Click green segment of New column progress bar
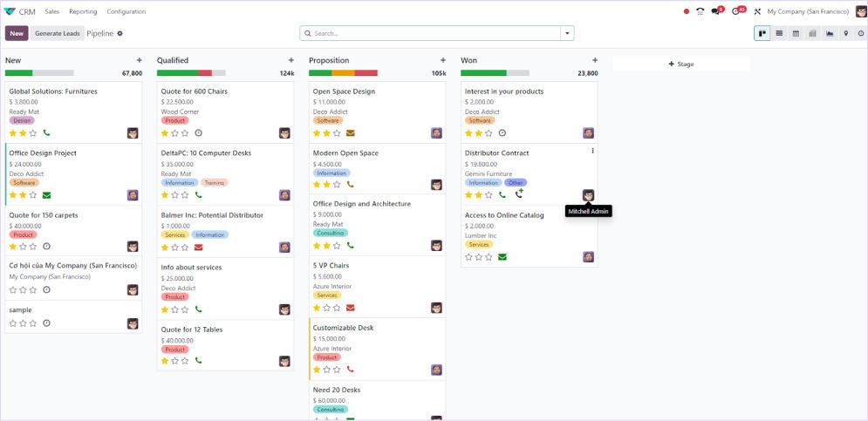 pos(19,73)
